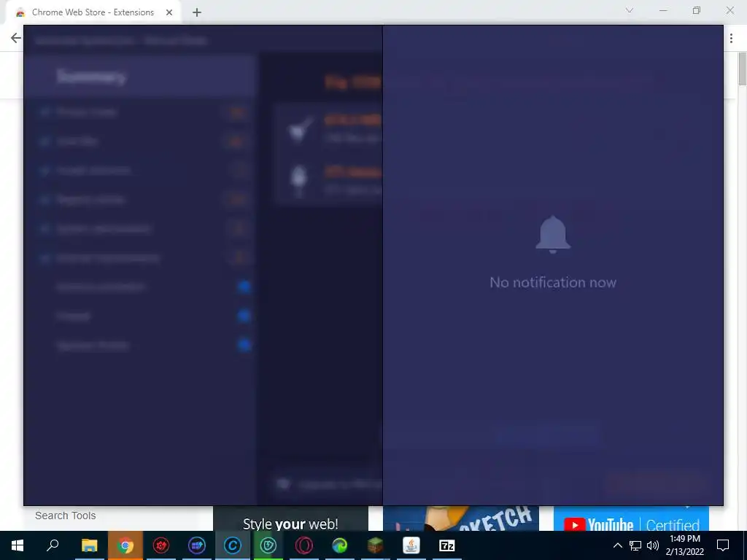Open File Explorer from taskbar

(89, 545)
